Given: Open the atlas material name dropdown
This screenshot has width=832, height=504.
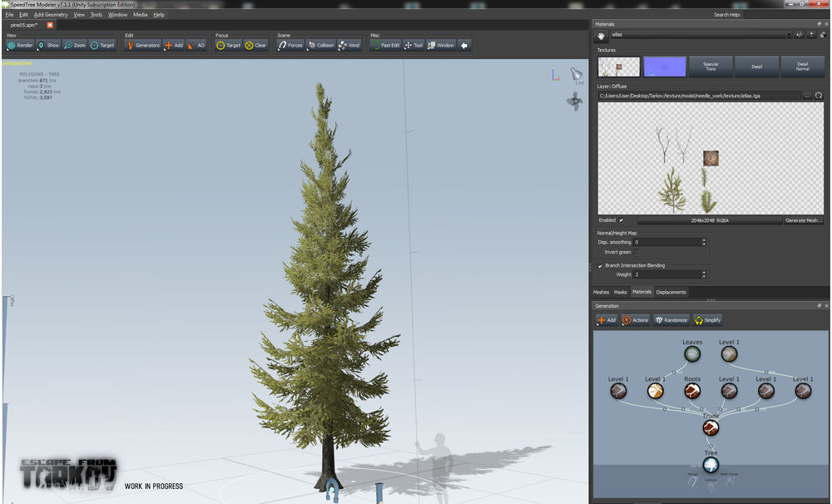Looking at the screenshot, I should click(x=788, y=35).
